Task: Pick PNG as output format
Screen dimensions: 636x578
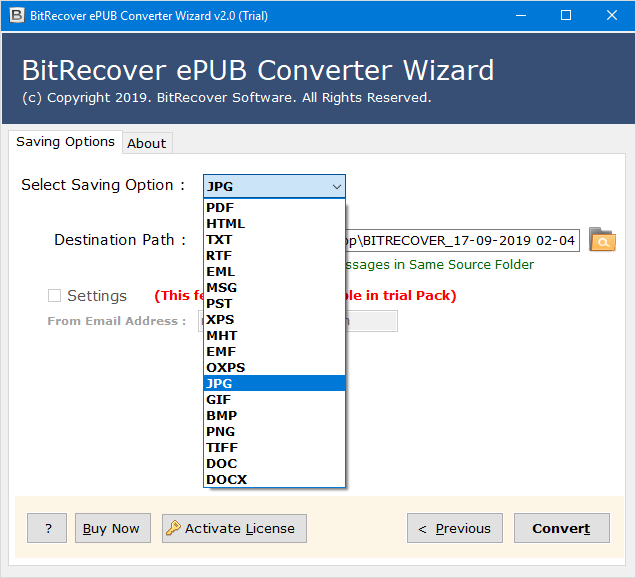Action: tap(274, 432)
